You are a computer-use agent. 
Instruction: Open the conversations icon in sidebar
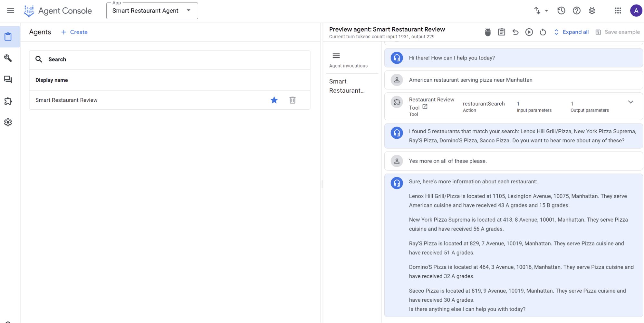pyautogui.click(x=8, y=79)
